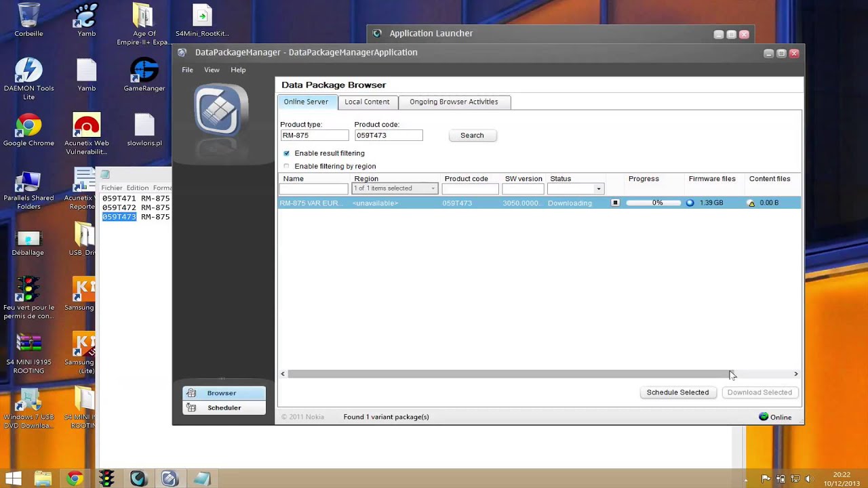Click the SW version column filter box

(x=523, y=188)
